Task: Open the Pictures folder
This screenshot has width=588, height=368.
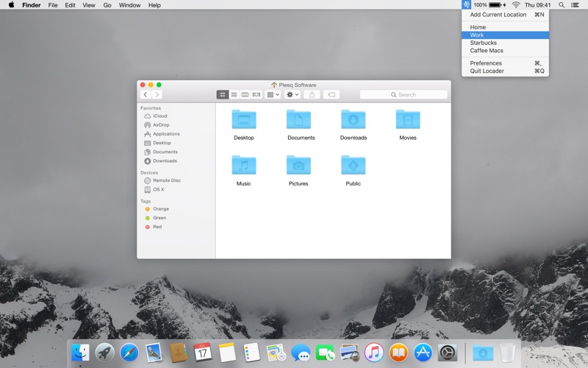Action: point(298,166)
